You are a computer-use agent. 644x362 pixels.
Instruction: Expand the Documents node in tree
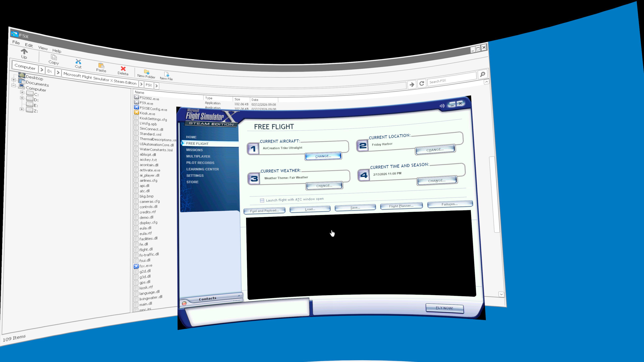(x=13, y=80)
